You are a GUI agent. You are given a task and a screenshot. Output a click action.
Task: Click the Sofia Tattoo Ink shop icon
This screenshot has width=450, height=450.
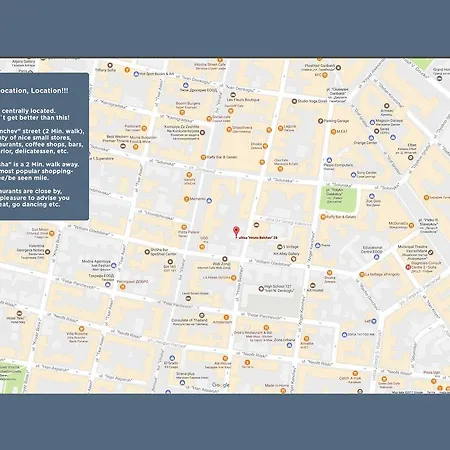pyautogui.click(x=344, y=334)
